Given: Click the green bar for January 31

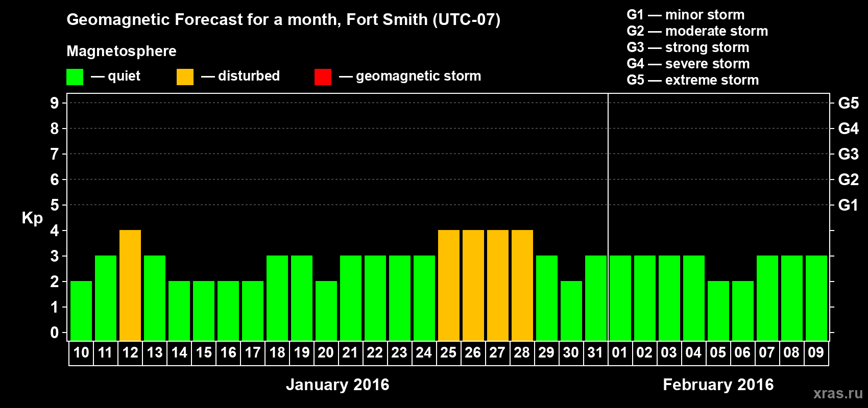Looking at the screenshot, I should point(596,298).
